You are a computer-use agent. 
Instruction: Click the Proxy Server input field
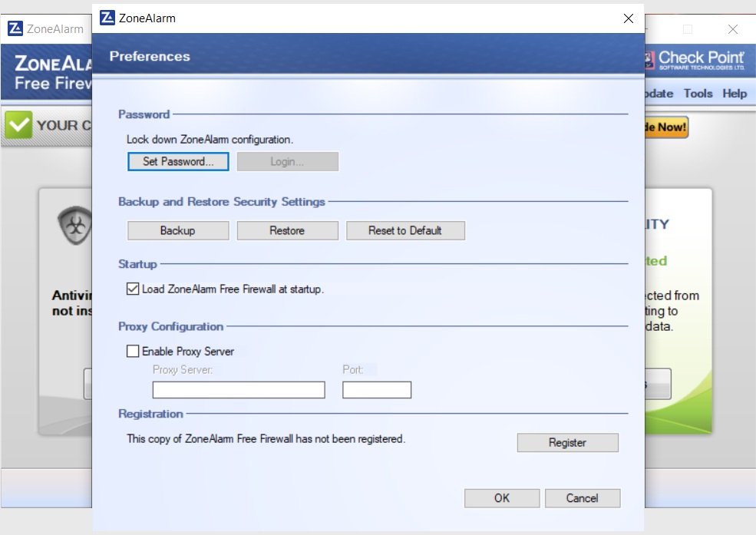(x=239, y=390)
